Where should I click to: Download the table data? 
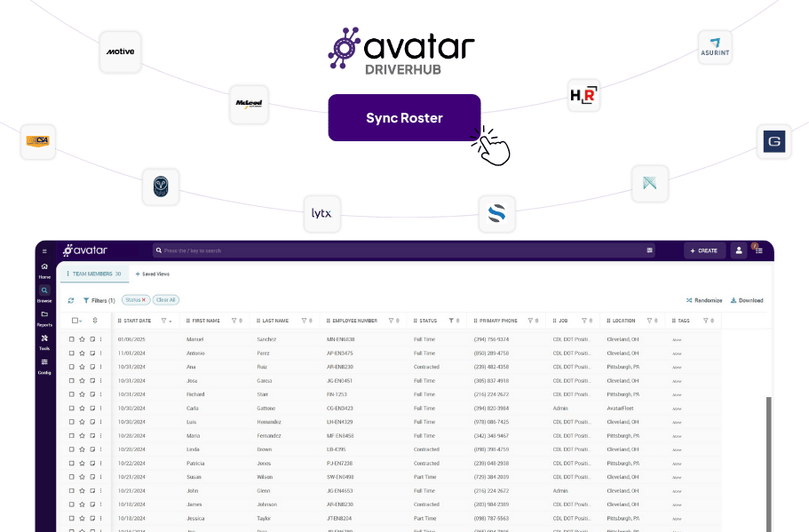tap(747, 300)
